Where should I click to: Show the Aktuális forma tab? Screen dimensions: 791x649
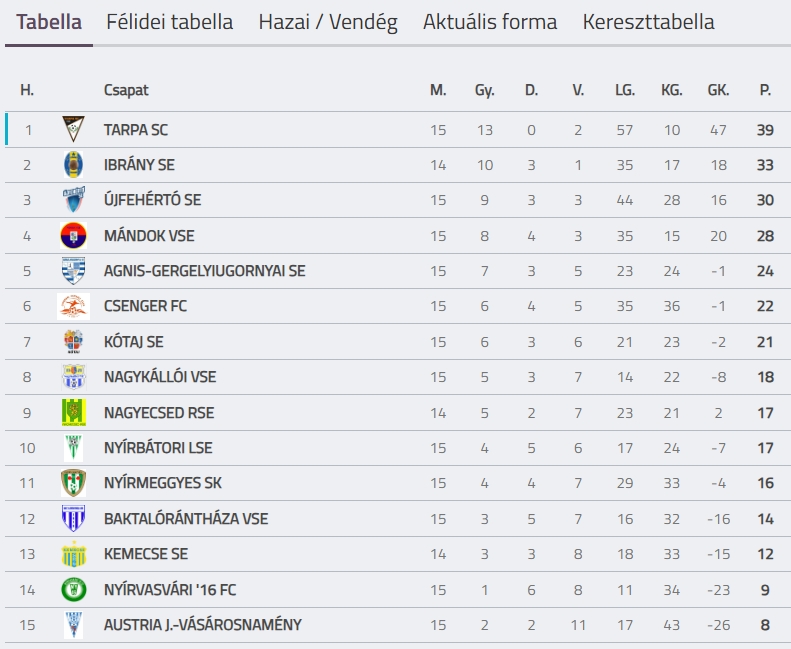tap(490, 22)
